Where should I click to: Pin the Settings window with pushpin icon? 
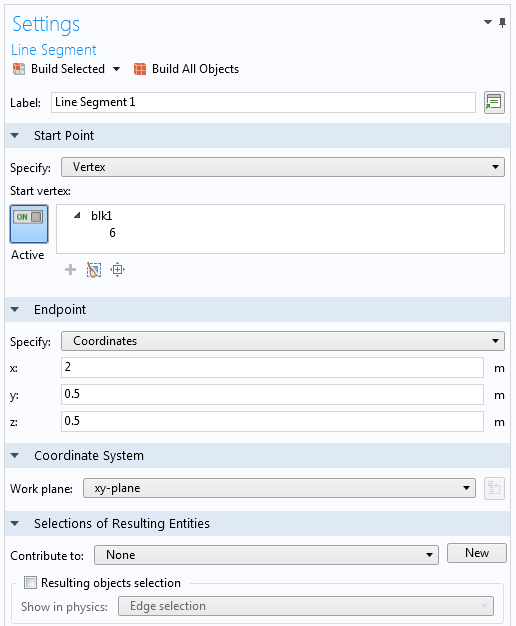click(502, 23)
